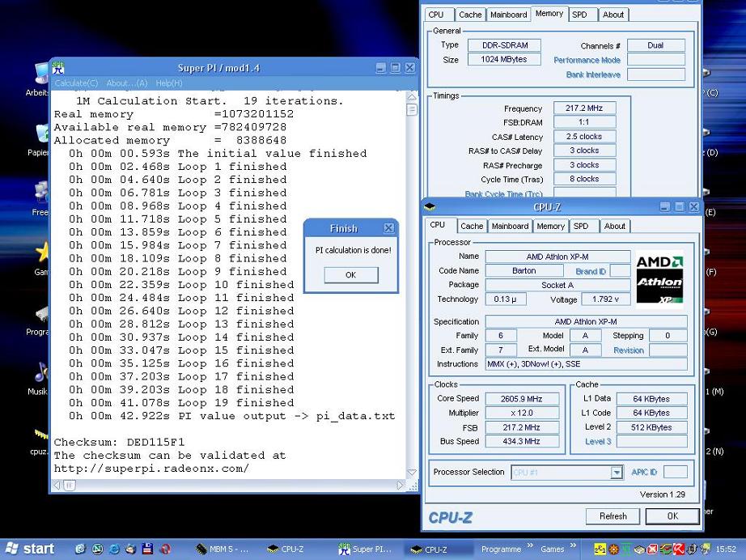
Task: Click the gray drive hardware tray icon
Action: 639,549
